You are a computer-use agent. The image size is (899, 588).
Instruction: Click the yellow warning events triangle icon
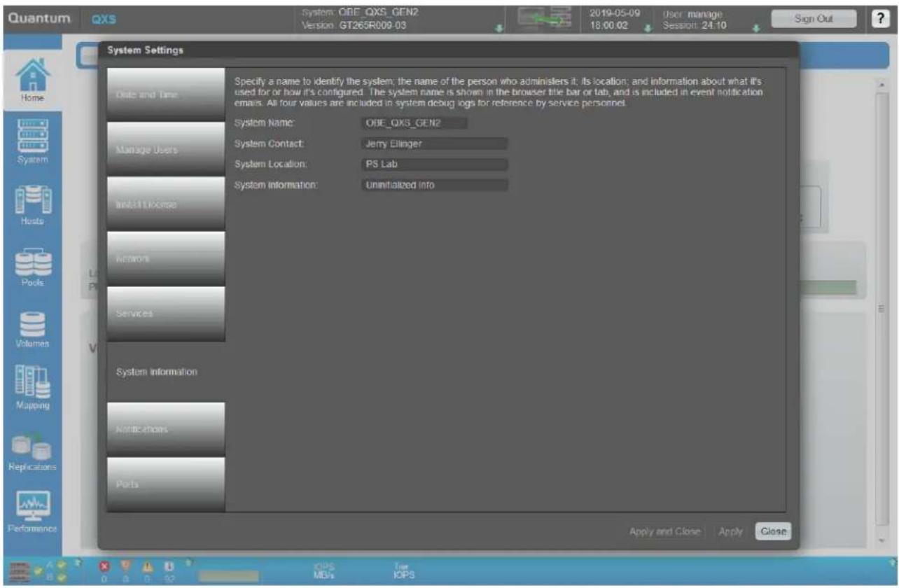(x=148, y=566)
